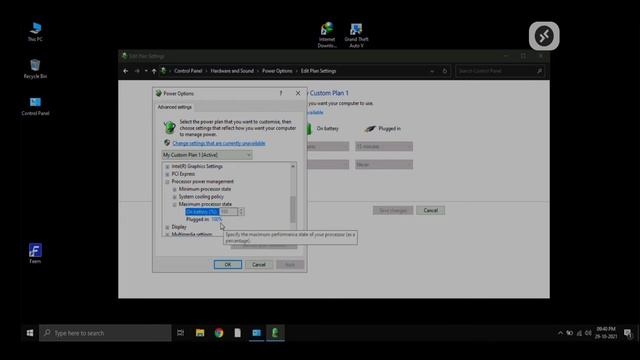Go forward in Control Panel navigation

point(137,71)
